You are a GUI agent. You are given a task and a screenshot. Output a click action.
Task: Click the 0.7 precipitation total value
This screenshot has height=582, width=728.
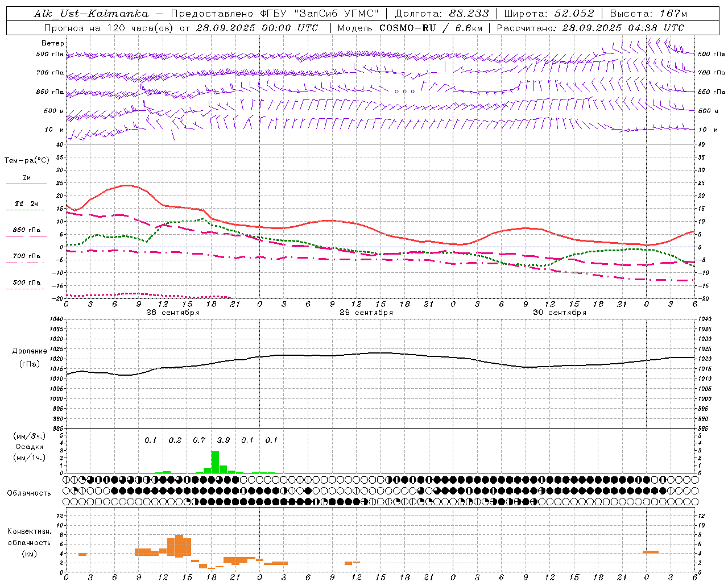click(199, 440)
